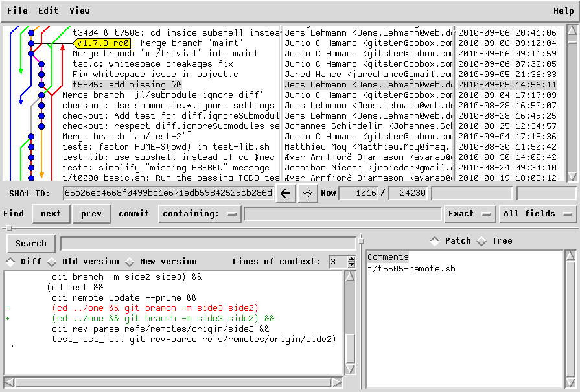
Task: Click the yellow v1.7.3-rc0 tag label
Action: point(103,43)
